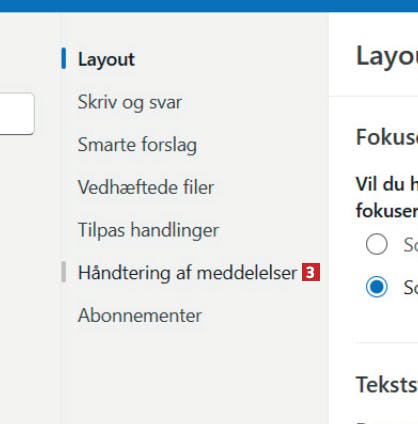Open Håndtering af meddelelser settings
This screenshot has width=418, height=424.
187,273
